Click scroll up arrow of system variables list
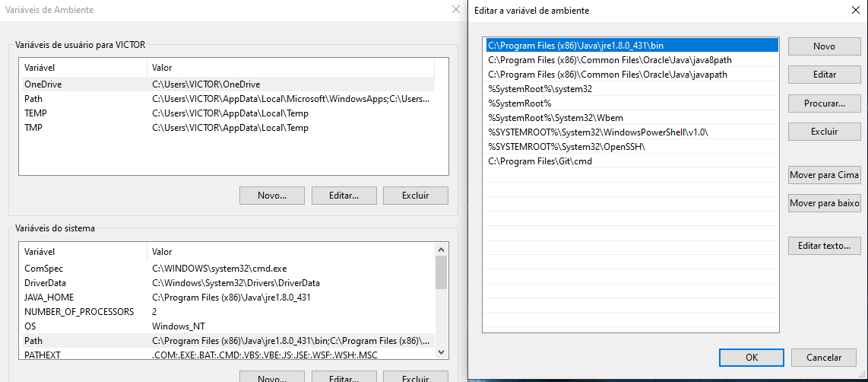Viewport: 868px width, 382px height. point(441,249)
